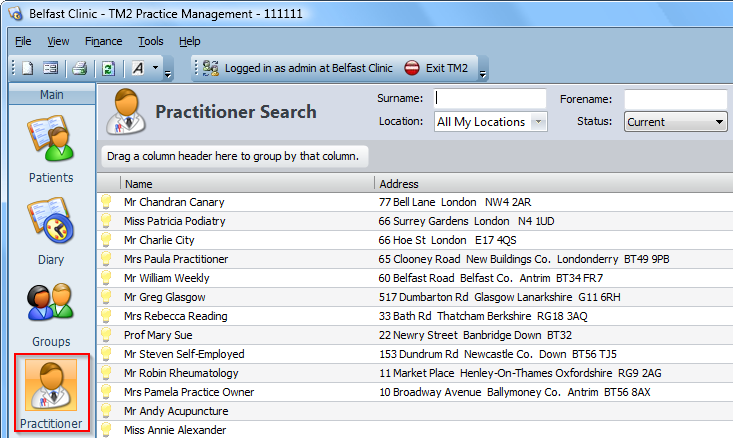Open the Diary module icon
733x438 pixels.
click(51, 221)
